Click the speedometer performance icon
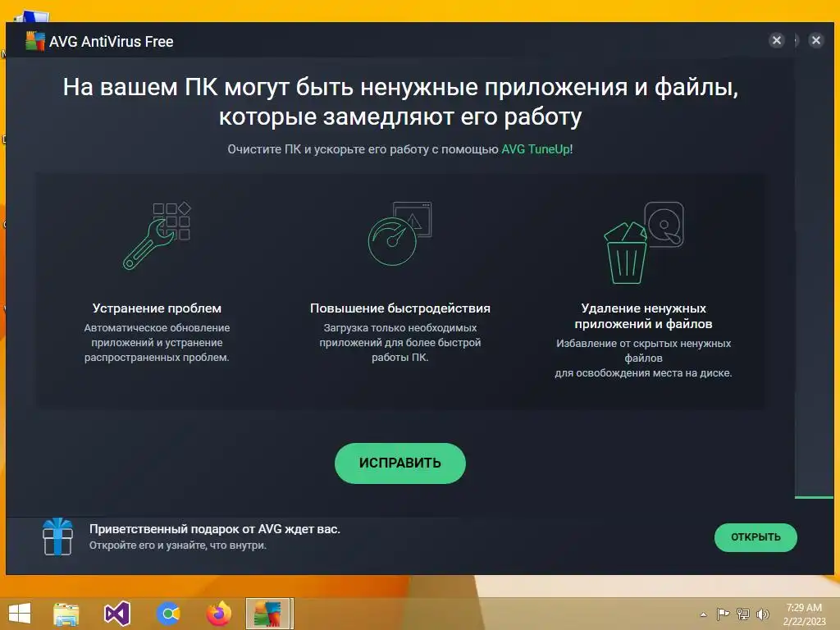Screen dimensions: 840x630 399,234
